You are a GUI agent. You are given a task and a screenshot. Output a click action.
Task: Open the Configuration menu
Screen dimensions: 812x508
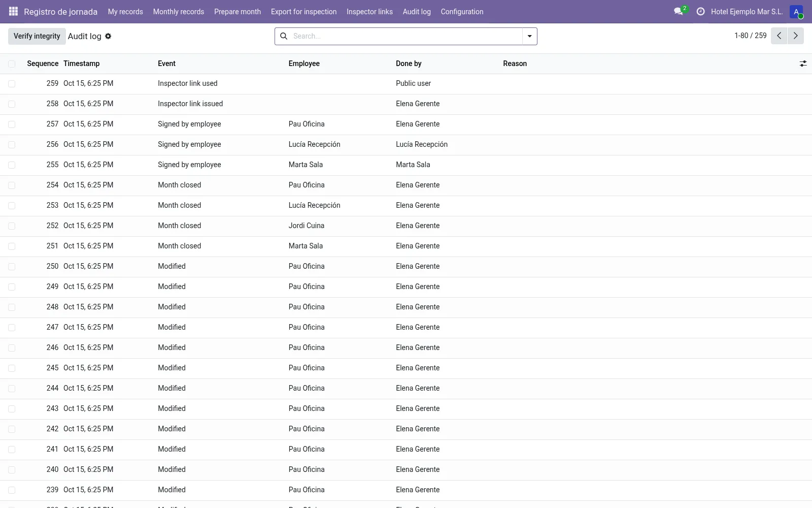(462, 12)
